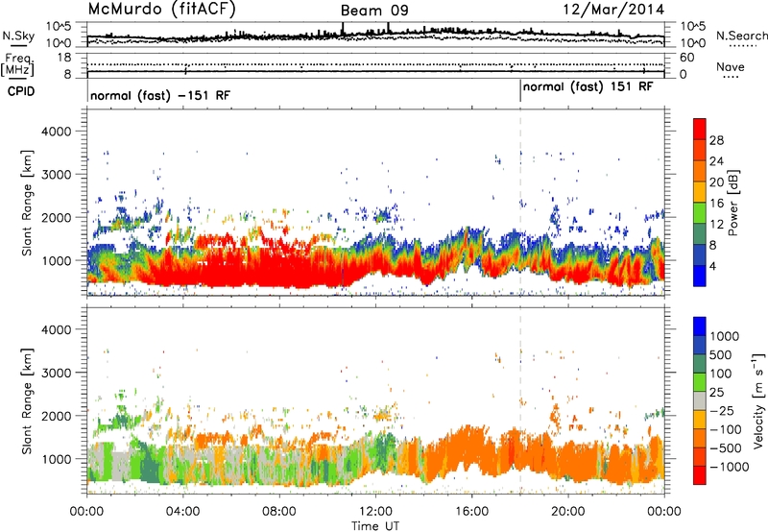The height and width of the screenshot is (532, 768).
Task: Click the 18 tick on frequency axis
Action: click(x=63, y=58)
